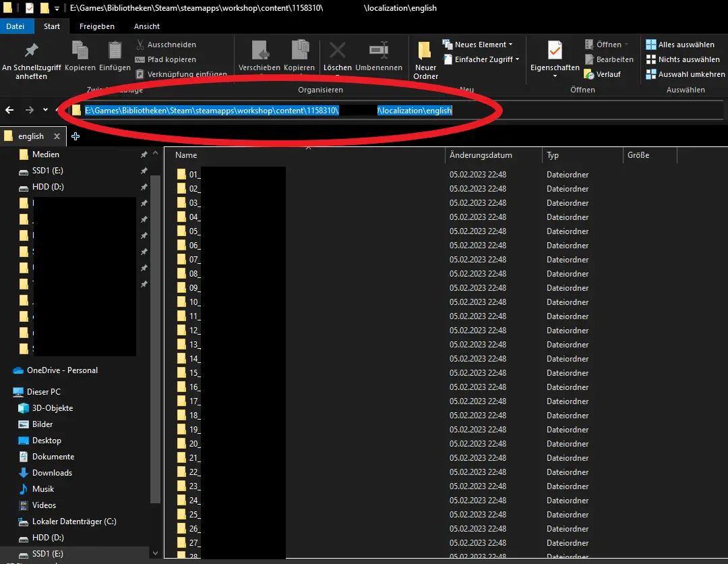This screenshot has height=564, width=728.
Task: Select everything with Alles auswählen
Action: (680, 45)
